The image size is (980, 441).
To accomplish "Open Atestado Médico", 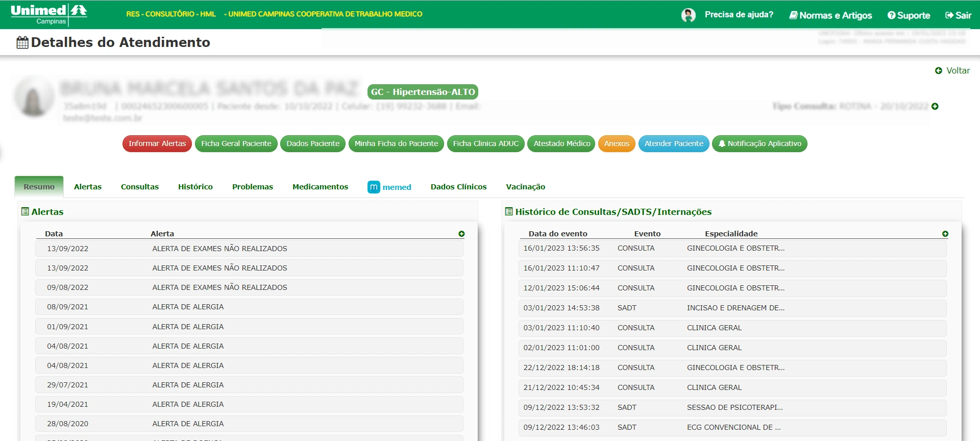I will coord(561,143).
